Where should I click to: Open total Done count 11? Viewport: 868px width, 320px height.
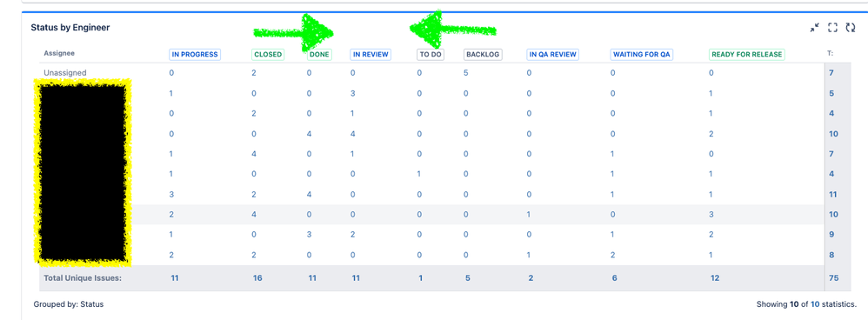pos(312,278)
